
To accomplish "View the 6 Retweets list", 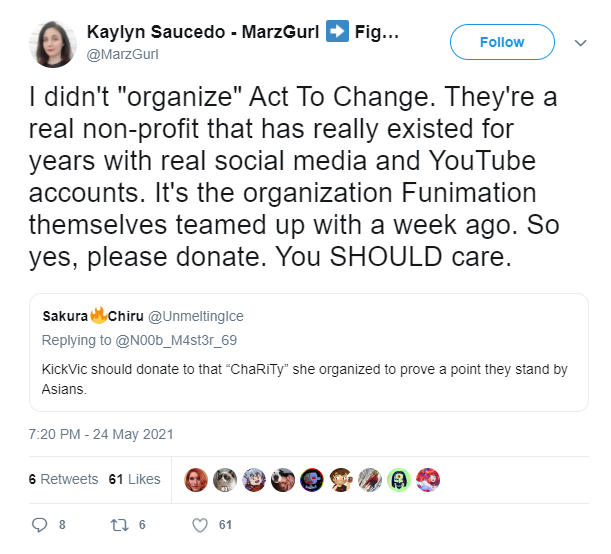I will point(64,479).
